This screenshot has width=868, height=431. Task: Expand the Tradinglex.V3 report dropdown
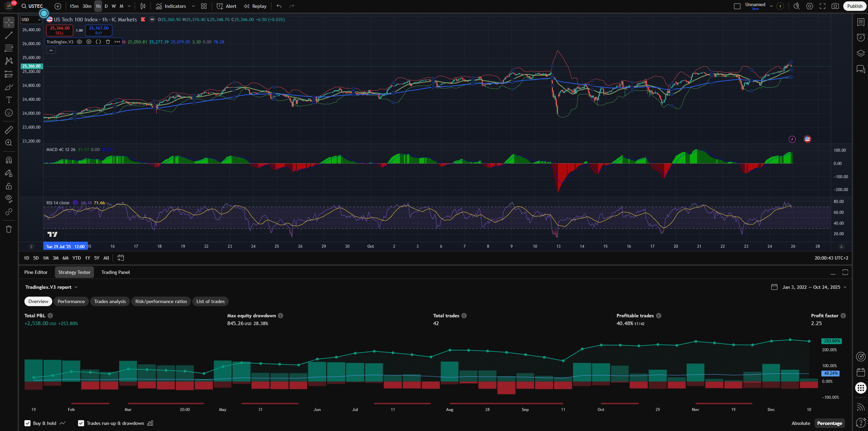pos(52,287)
